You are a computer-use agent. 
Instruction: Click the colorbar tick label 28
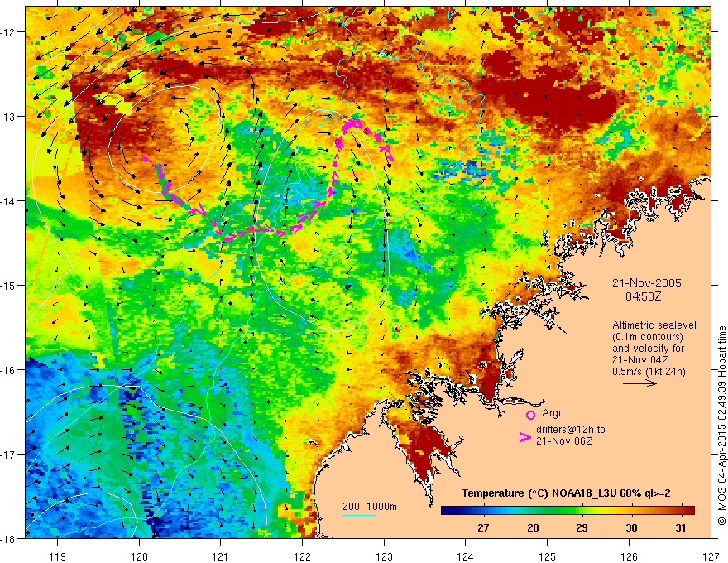point(533,528)
